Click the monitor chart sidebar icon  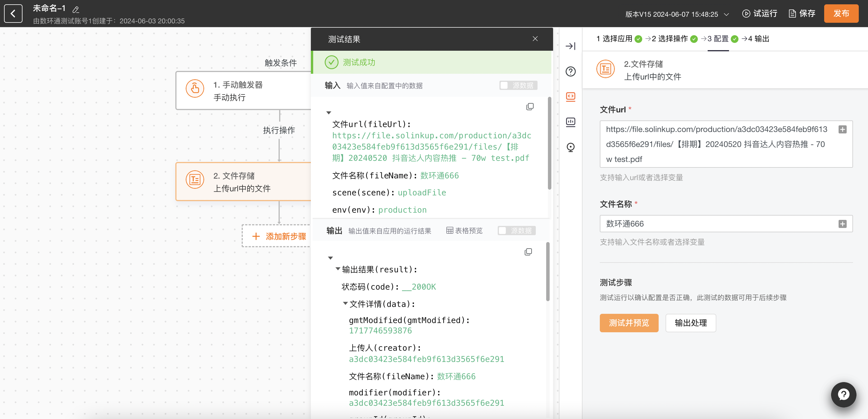[570, 122]
